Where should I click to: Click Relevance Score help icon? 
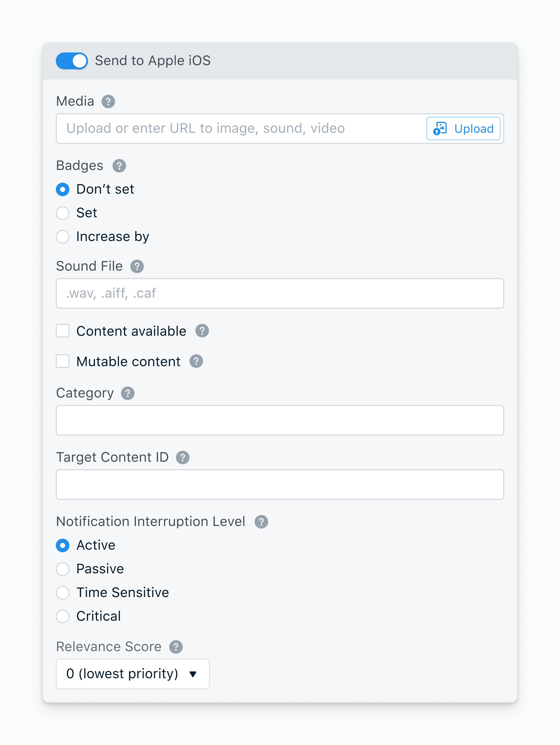point(176,647)
